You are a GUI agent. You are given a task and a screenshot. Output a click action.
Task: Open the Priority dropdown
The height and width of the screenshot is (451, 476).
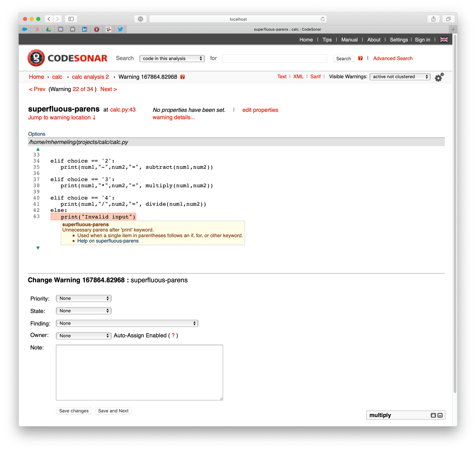coord(84,298)
